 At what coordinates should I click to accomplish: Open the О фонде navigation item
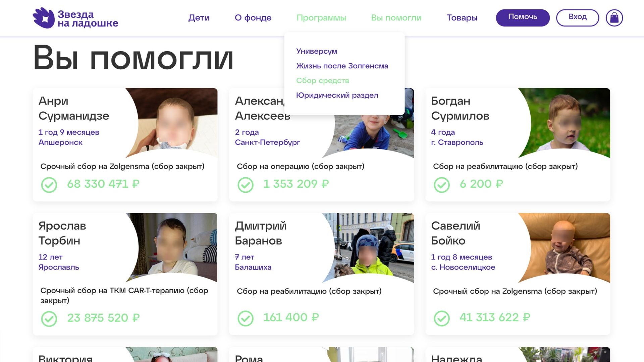[253, 18]
